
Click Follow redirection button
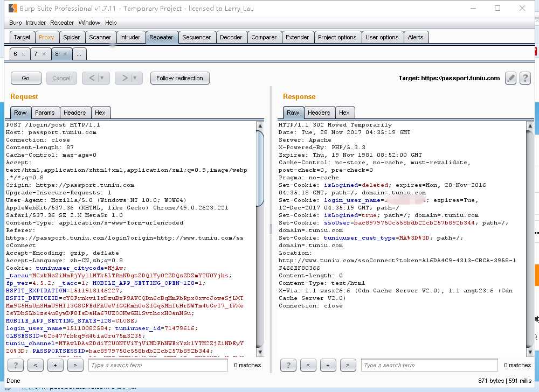180,78
